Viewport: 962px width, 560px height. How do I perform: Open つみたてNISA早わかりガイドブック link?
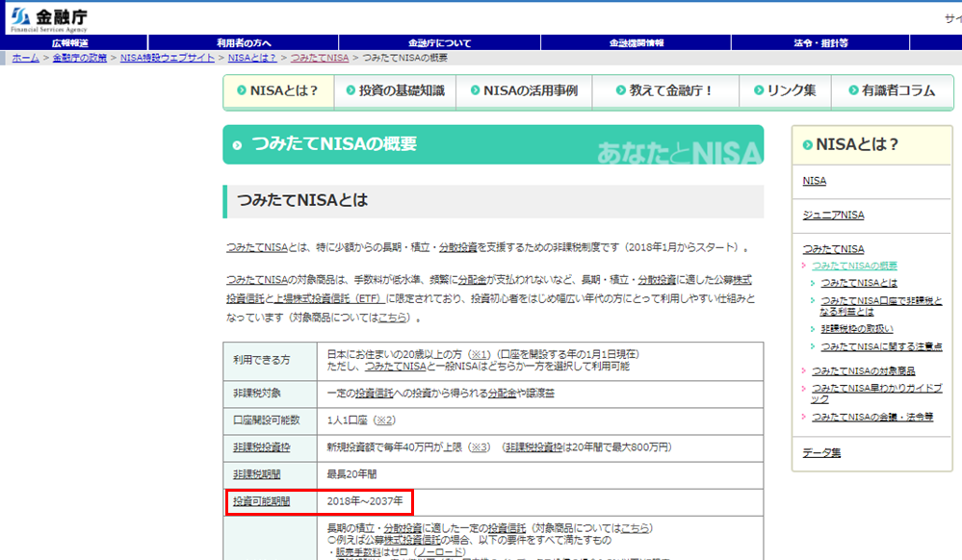coord(876,394)
